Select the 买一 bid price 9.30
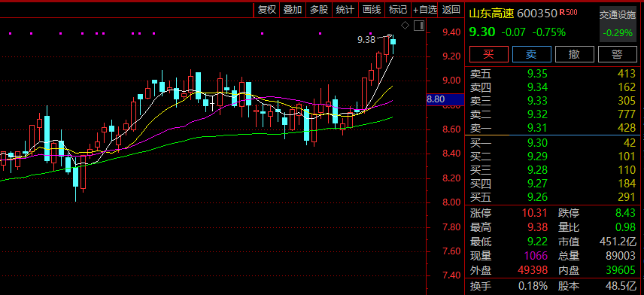This screenshot has width=644, height=295. 538,143
